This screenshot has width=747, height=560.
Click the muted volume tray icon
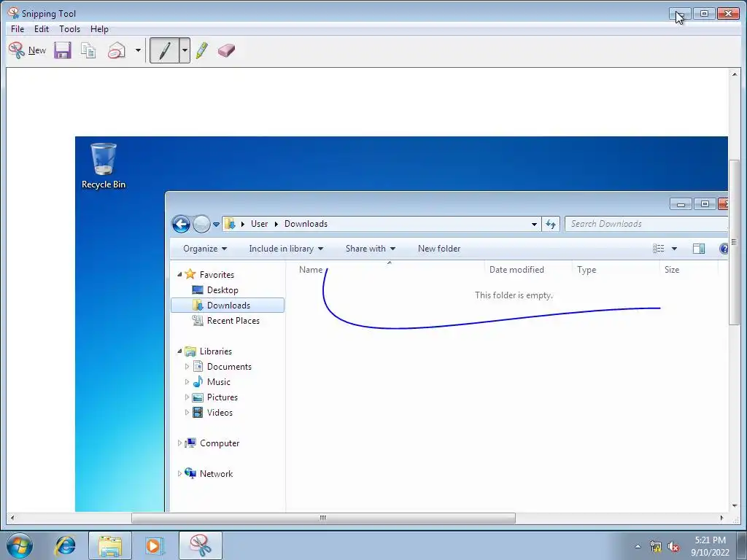(x=673, y=547)
